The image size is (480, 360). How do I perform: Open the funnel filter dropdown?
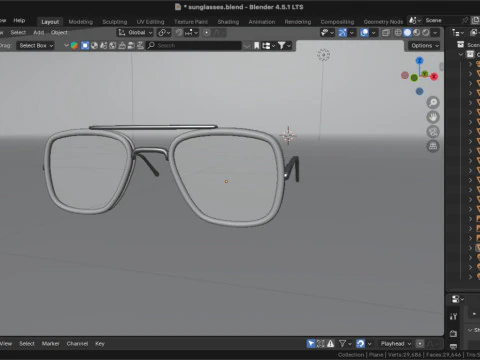(x=284, y=45)
